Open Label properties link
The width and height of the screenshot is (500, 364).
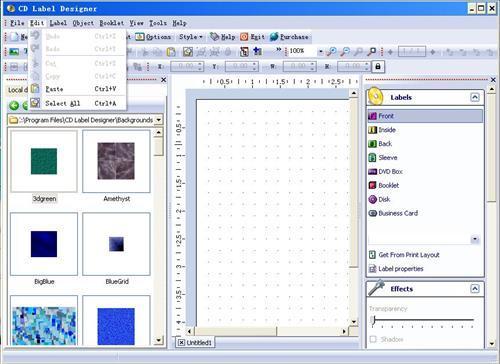396,269
